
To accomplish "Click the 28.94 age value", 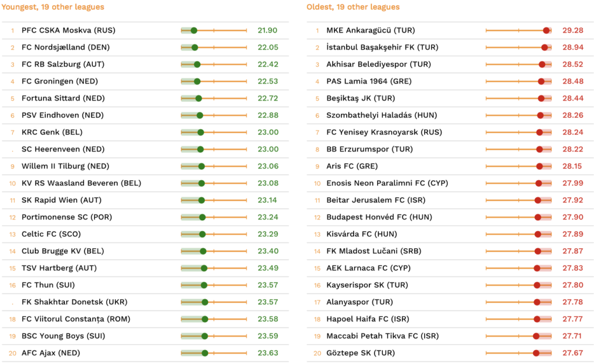I will pyautogui.click(x=573, y=48).
